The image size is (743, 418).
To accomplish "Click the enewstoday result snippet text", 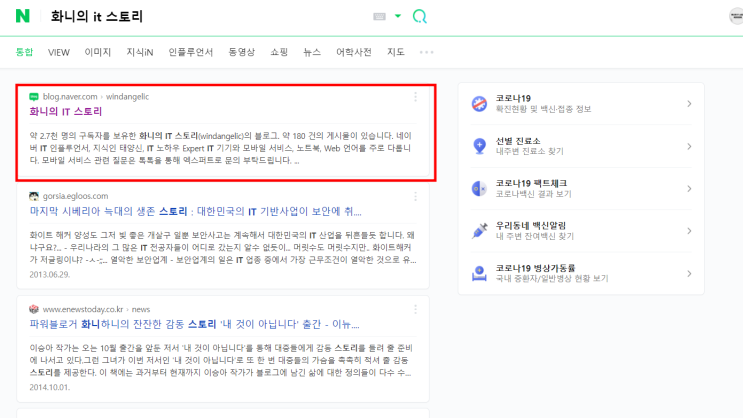I will point(221,360).
